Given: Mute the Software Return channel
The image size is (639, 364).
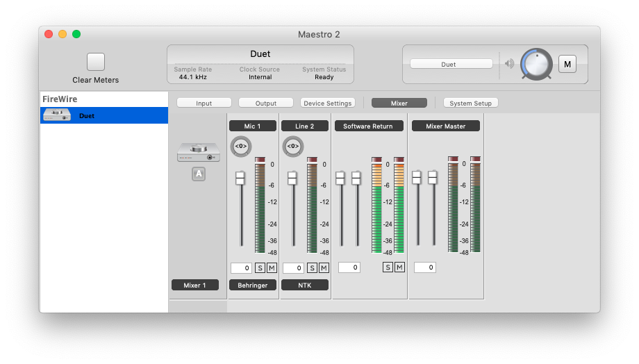Looking at the screenshot, I should click(x=399, y=267).
